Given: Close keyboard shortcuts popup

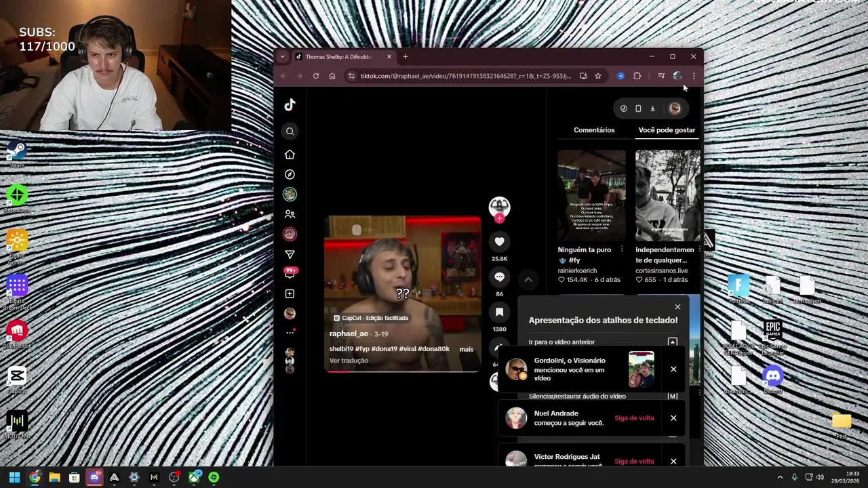Looking at the screenshot, I should (x=677, y=307).
